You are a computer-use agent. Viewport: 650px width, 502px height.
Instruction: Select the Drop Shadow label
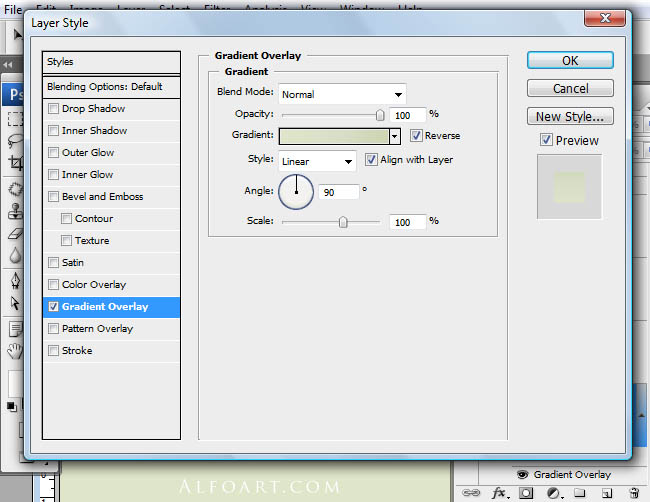click(94, 109)
